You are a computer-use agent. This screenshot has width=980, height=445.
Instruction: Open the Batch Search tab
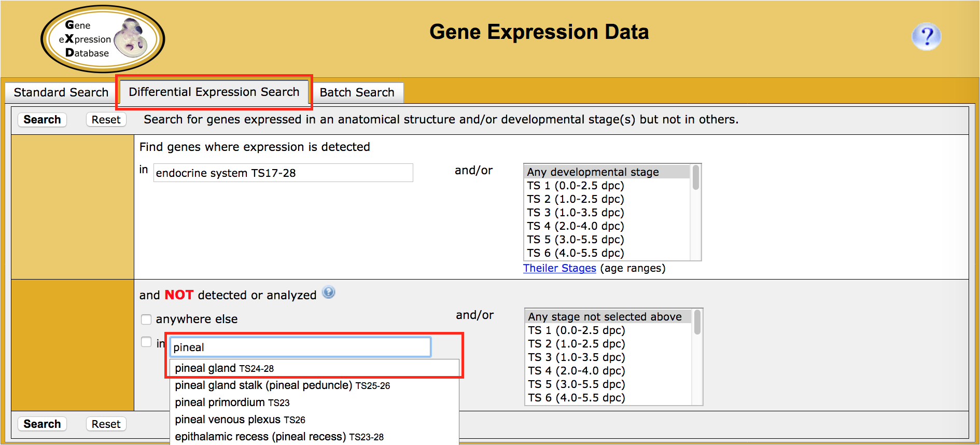pyautogui.click(x=357, y=92)
